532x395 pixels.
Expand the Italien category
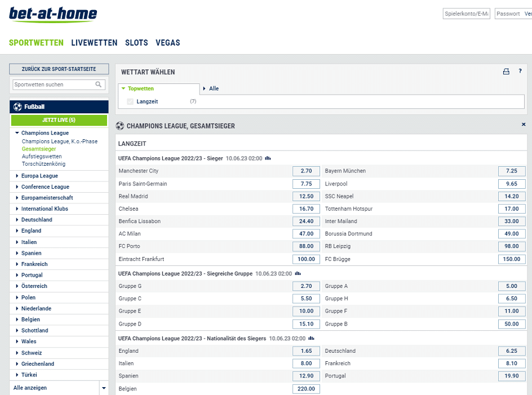click(x=17, y=242)
